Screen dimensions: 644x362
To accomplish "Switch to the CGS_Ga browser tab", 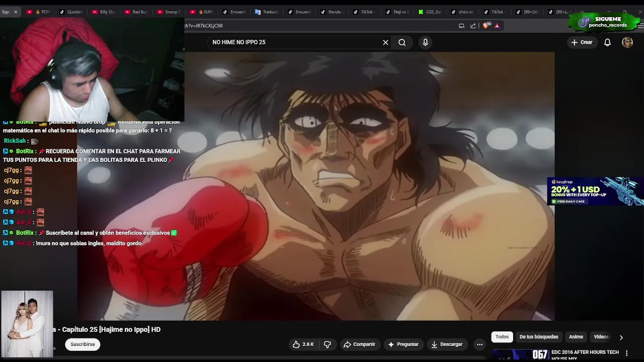I will coord(430,12).
